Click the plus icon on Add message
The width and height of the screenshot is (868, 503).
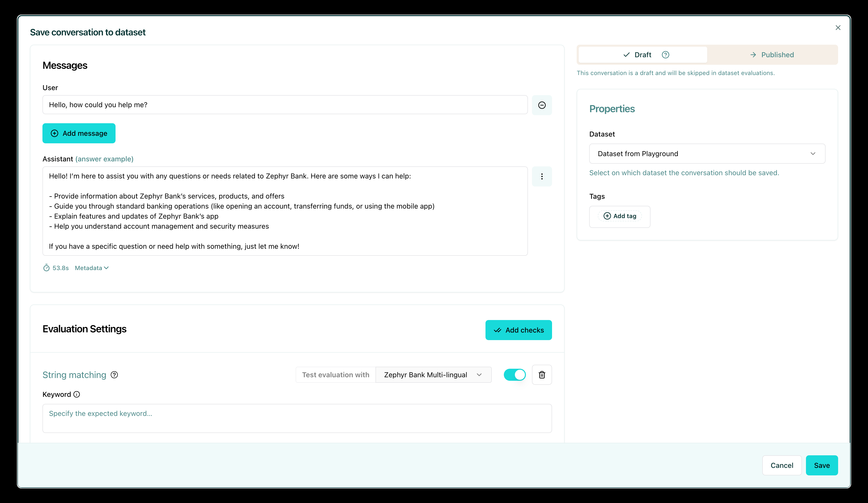[55, 133]
